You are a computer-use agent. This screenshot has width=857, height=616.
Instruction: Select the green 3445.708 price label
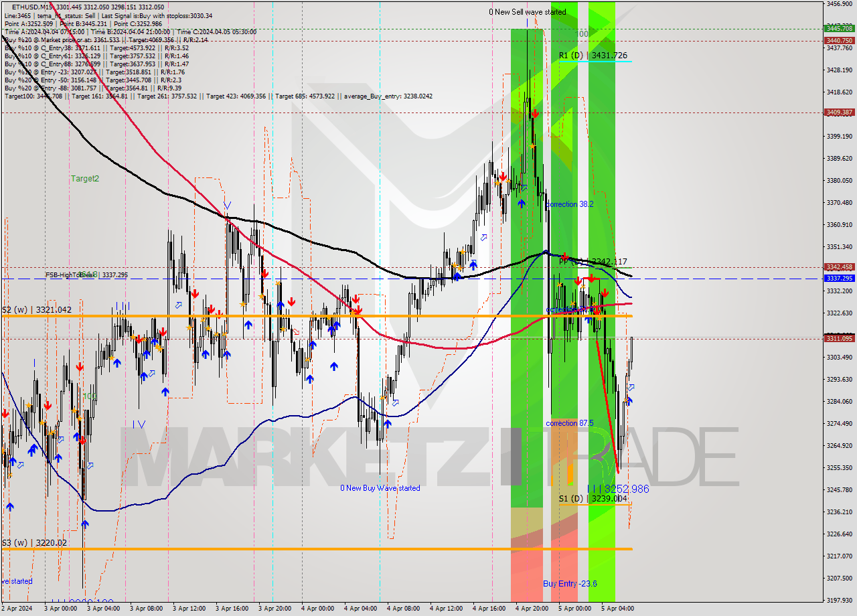pyautogui.click(x=838, y=29)
